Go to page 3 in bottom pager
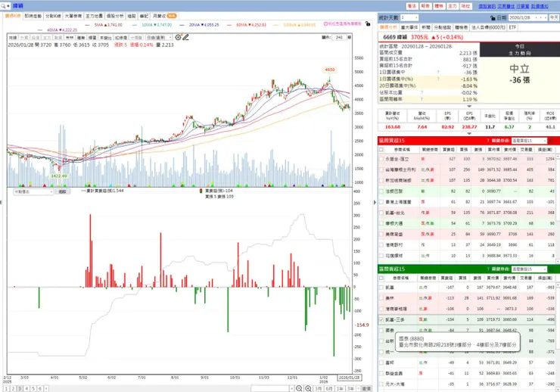This screenshot has width=560, height=392. [x=20, y=389]
